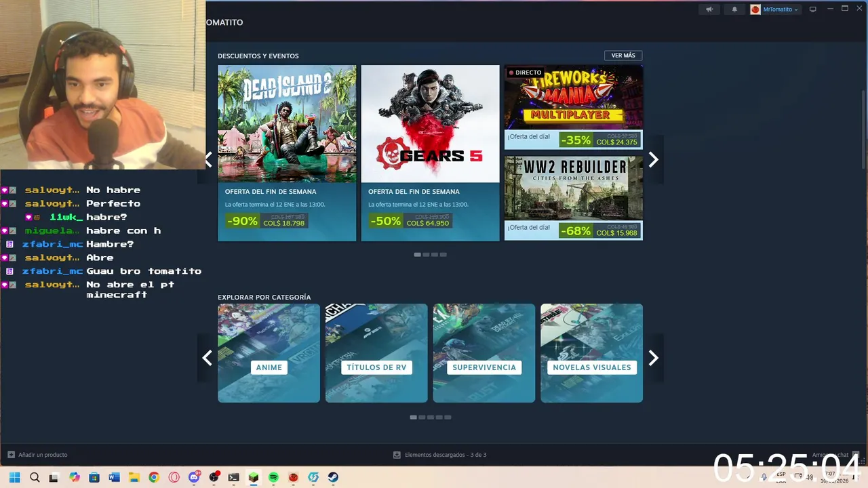Click the -50% Gears 5 price tag
The image size is (868, 488).
tap(410, 221)
